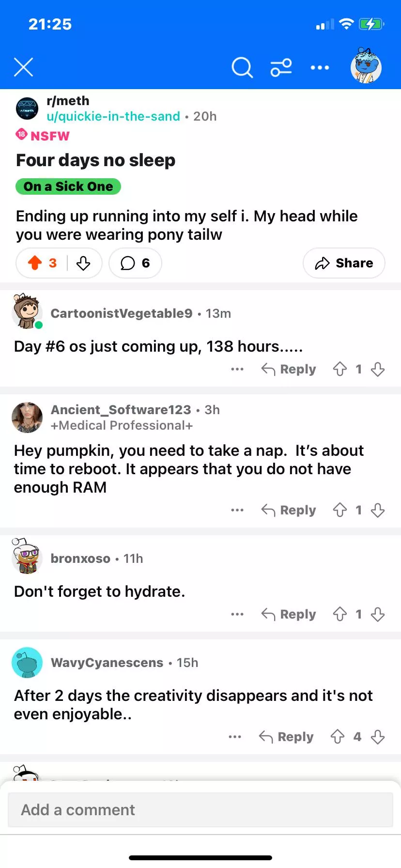Reply to CartoonistVegetable9's comment
401x868 pixels.
point(289,370)
